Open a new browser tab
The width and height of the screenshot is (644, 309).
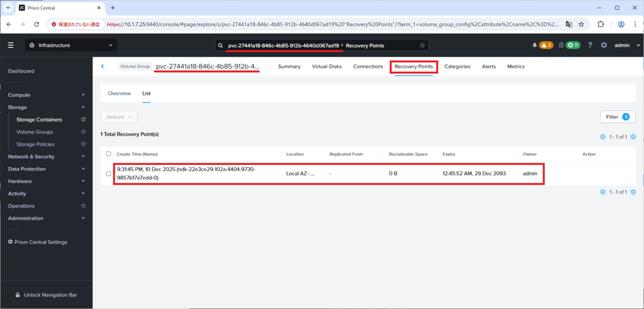[x=113, y=8]
